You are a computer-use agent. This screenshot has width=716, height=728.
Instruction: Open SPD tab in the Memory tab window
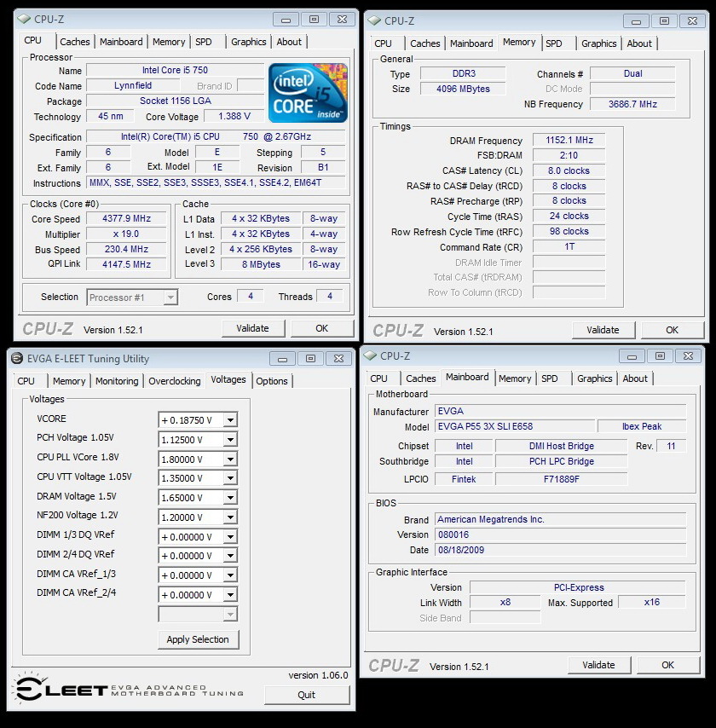[x=553, y=43]
